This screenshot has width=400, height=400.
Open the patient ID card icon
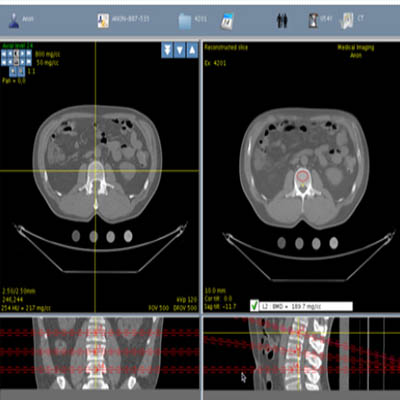(x=103, y=21)
